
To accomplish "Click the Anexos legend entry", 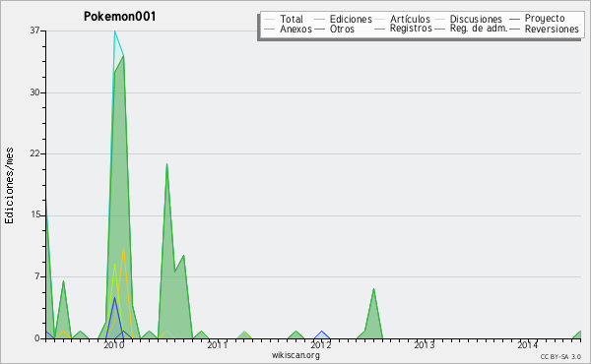I will click(288, 29).
